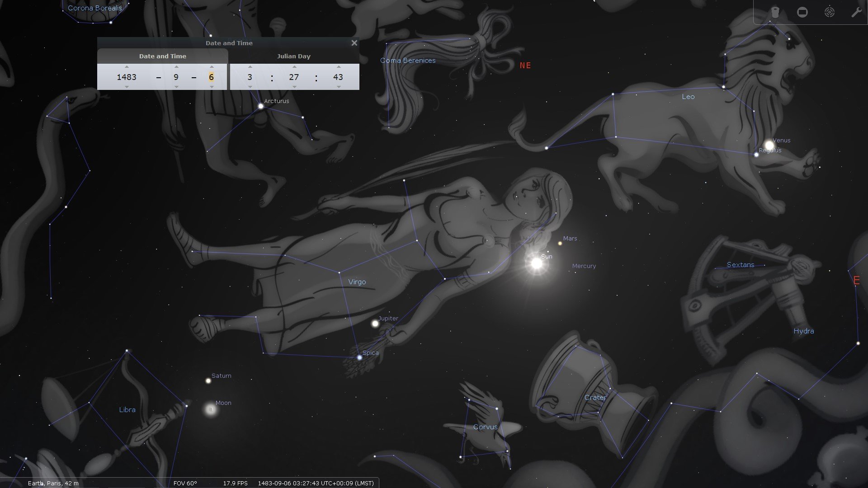Decrease the month value below 9
The height and width of the screenshot is (488, 868).
click(176, 87)
